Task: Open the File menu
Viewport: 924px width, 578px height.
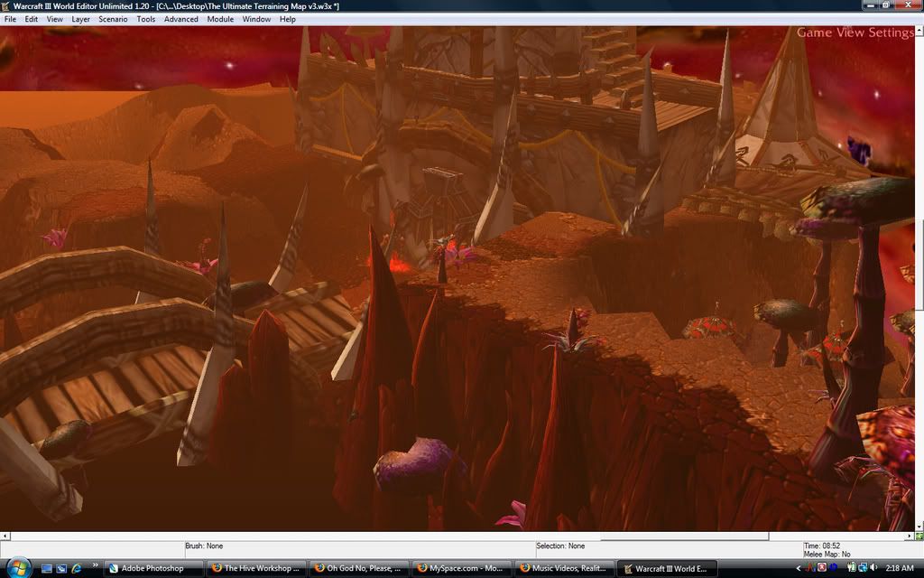Action: [10, 19]
